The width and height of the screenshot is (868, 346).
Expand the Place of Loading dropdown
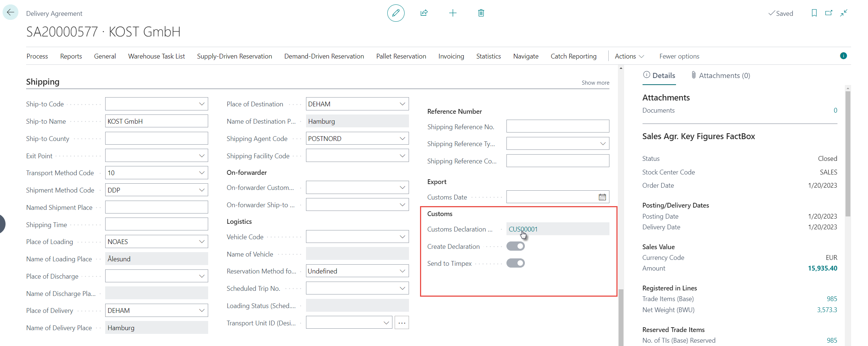tap(202, 242)
